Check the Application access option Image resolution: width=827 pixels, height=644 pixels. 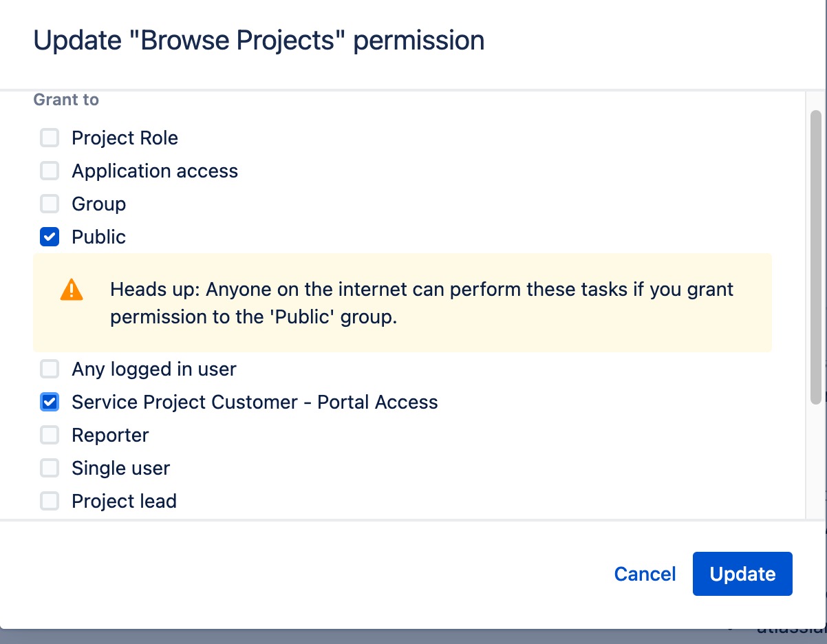[x=49, y=171]
